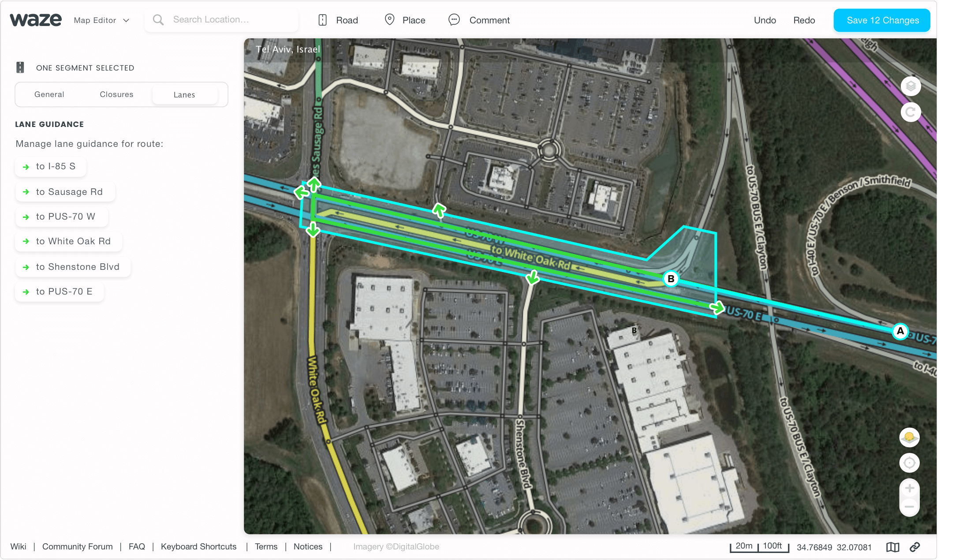Open the Keyboard Shortcuts link
This screenshot has height=560, width=963.
[198, 547]
